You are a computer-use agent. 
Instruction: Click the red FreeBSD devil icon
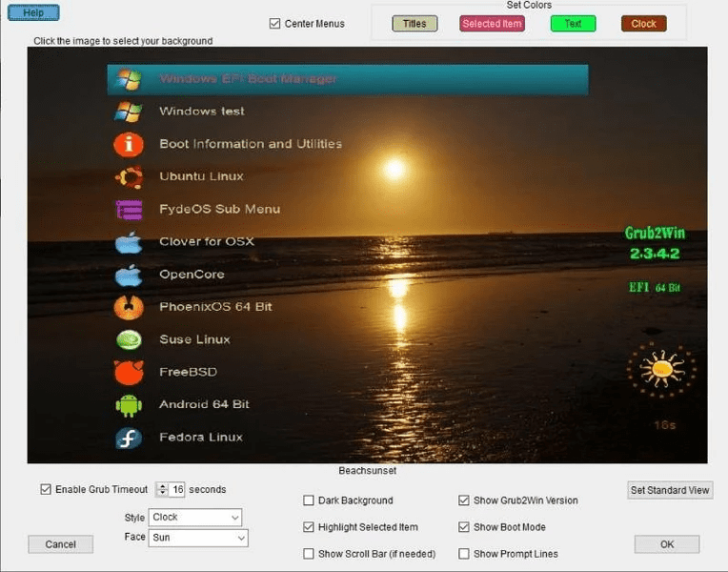(x=129, y=373)
